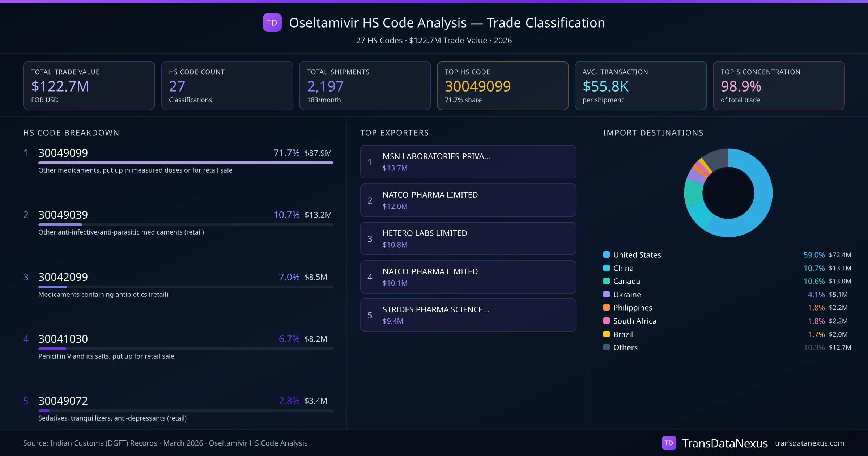The height and width of the screenshot is (456, 868).
Task: Click the Others gray legend square
Action: coord(607,347)
